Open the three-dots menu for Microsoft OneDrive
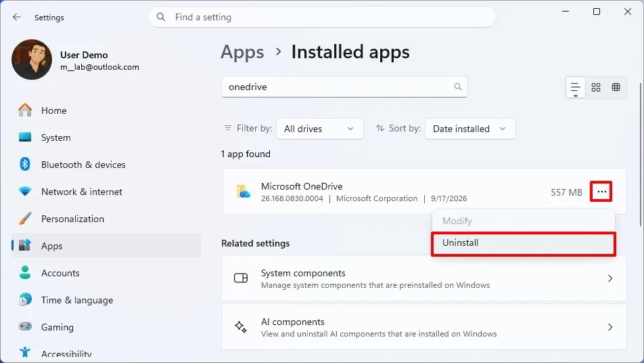Screen dimensions: 644x363 (601, 192)
